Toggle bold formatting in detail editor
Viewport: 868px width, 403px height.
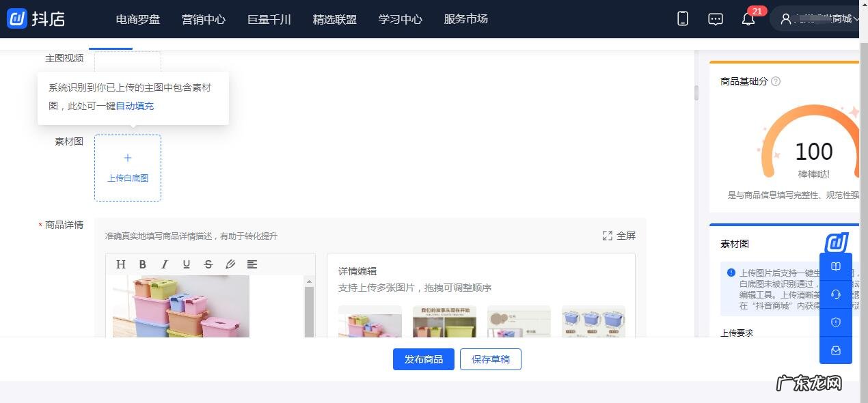(143, 264)
